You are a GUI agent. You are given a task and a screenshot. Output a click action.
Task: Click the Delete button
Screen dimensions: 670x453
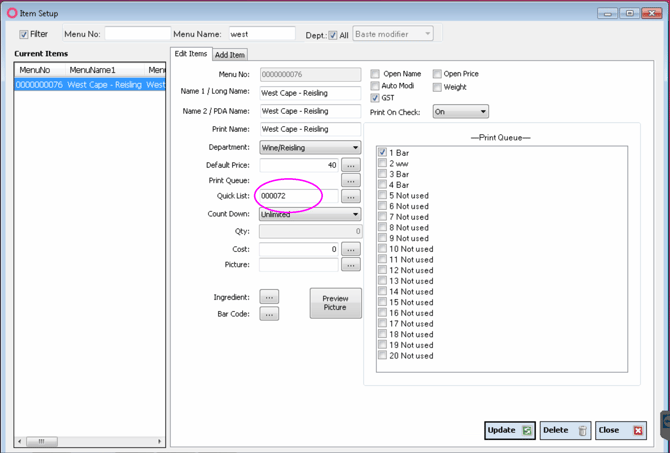[x=565, y=430]
